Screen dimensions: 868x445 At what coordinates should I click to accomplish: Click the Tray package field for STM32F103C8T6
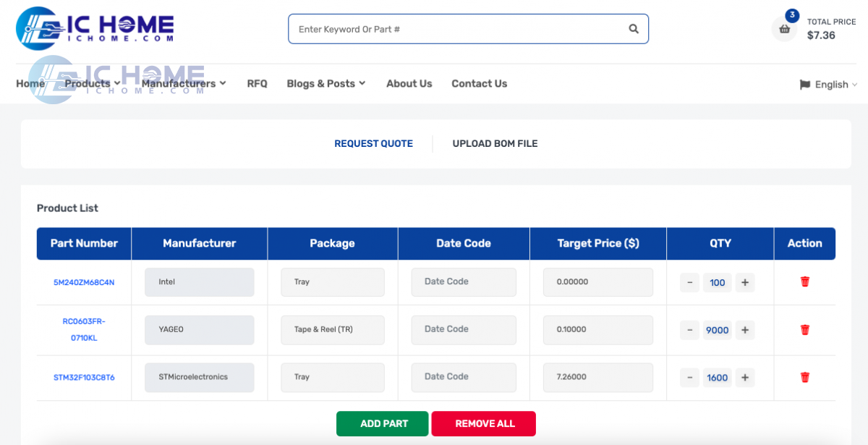tap(333, 377)
